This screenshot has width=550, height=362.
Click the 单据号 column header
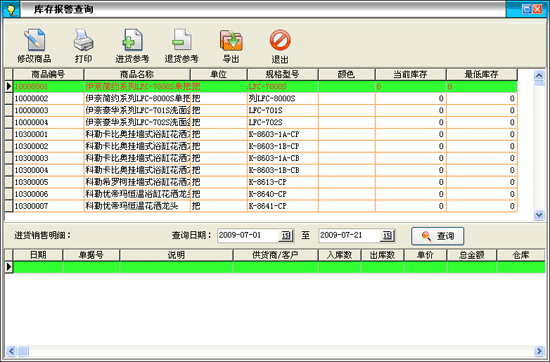point(91,255)
